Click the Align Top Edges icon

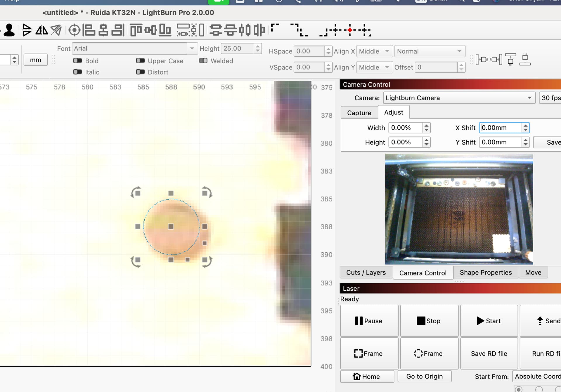point(136,30)
